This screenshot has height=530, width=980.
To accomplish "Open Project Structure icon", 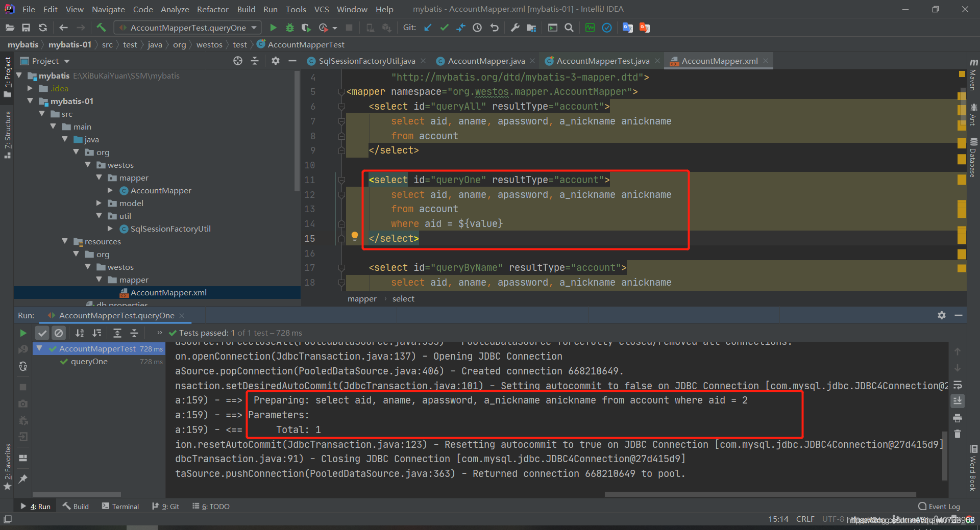I will pyautogui.click(x=531, y=28).
